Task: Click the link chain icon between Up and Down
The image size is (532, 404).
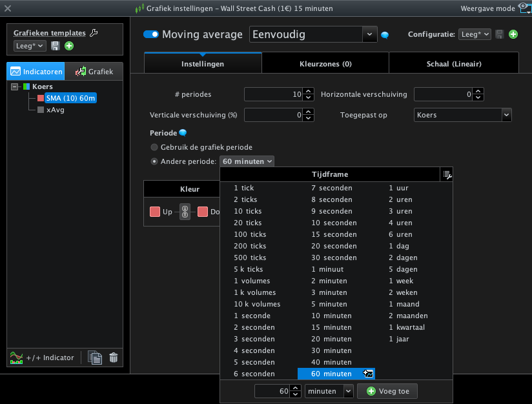Action: 185,212
